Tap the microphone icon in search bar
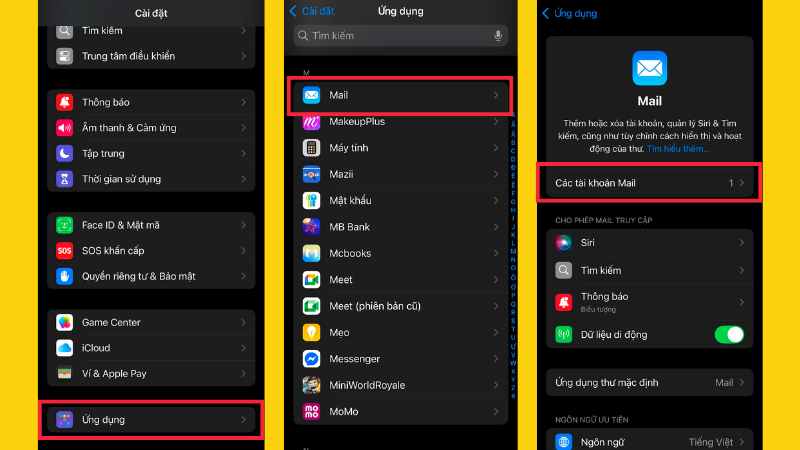Viewport: 800px width, 450px height. [x=498, y=36]
